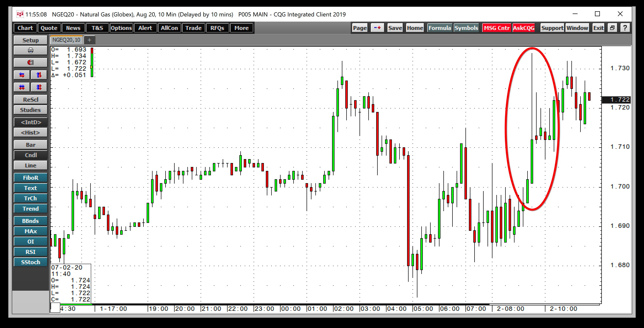Click the 02:00 time axis label
The image size is (644, 328).
point(344,309)
